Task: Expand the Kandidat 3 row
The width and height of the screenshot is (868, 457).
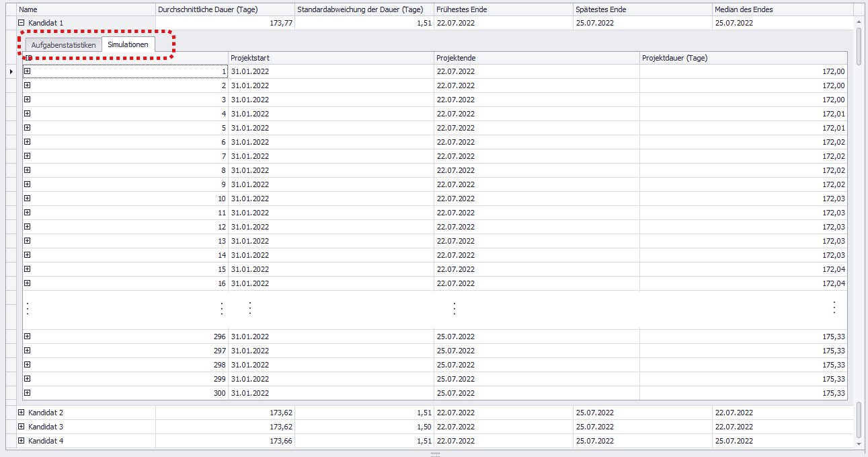Action: click(22, 427)
